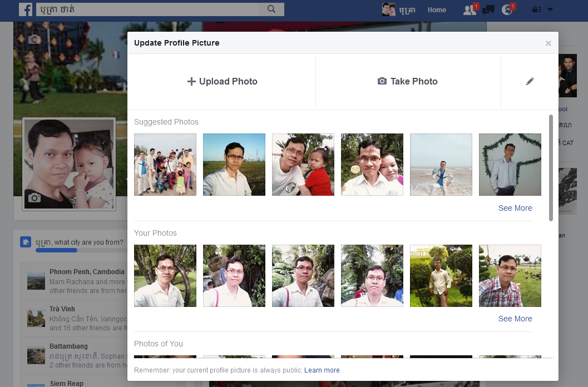Click the Suggested Photos heading
The width and height of the screenshot is (588, 387).
(x=166, y=122)
